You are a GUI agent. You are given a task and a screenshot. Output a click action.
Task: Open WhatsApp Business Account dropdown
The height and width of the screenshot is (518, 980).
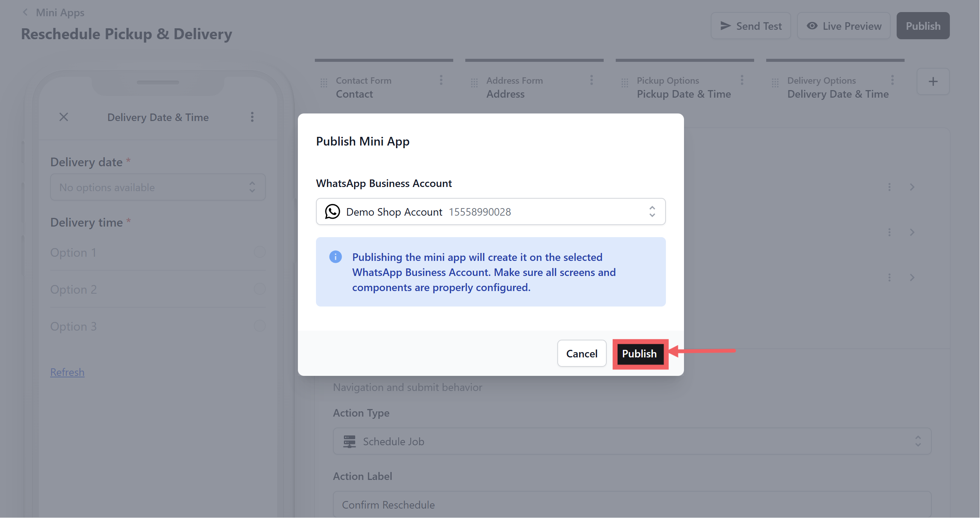pyautogui.click(x=491, y=211)
